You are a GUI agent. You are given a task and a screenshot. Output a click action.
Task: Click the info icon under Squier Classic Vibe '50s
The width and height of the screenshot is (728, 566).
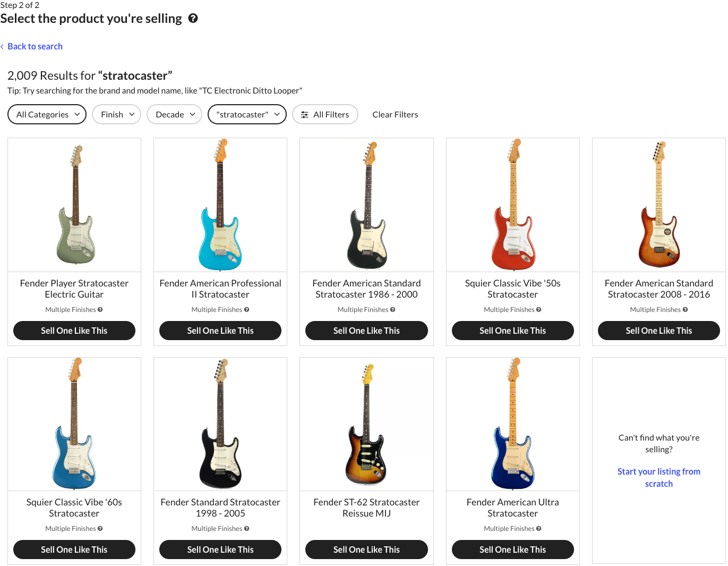[x=539, y=310]
